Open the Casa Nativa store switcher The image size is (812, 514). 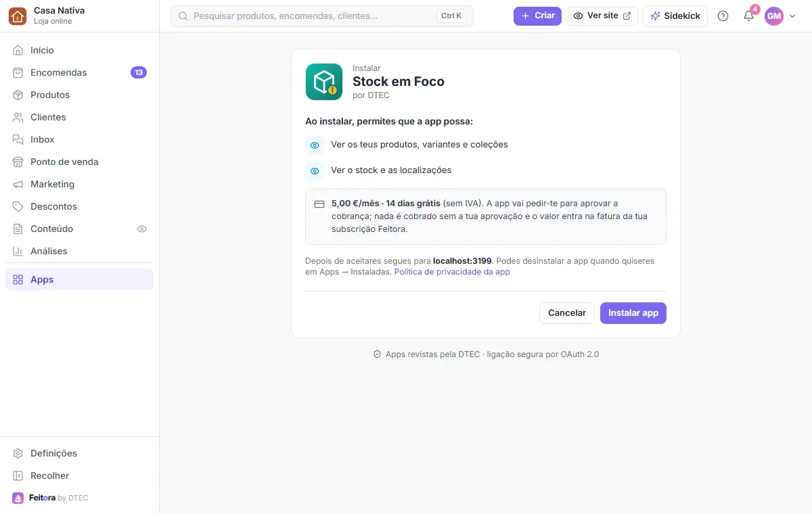80,16
